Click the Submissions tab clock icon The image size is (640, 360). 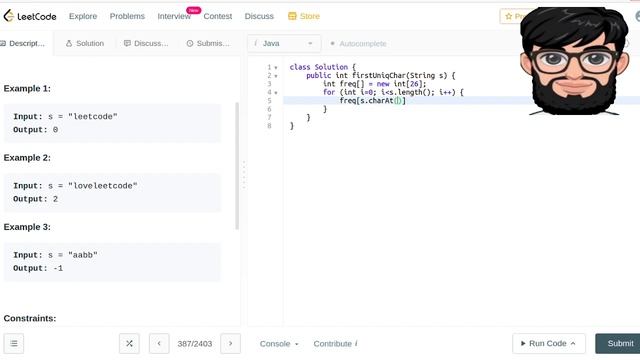point(190,43)
